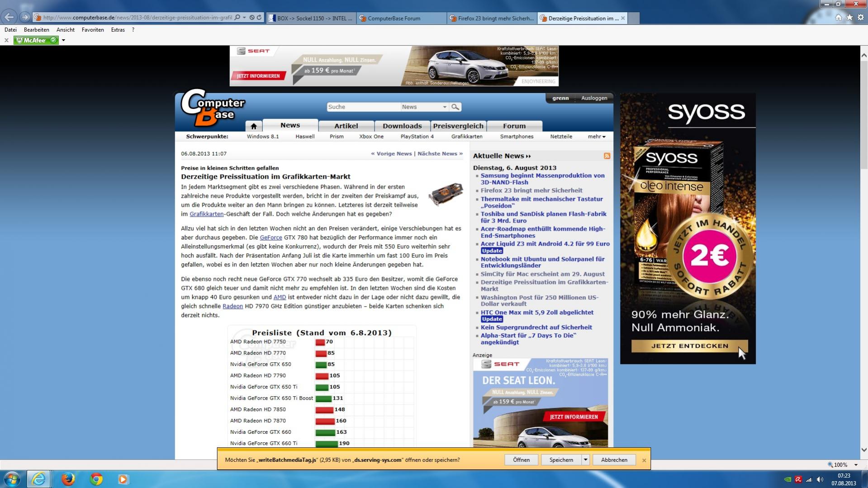Click in the Suche input field
The image size is (868, 488).
(x=363, y=107)
